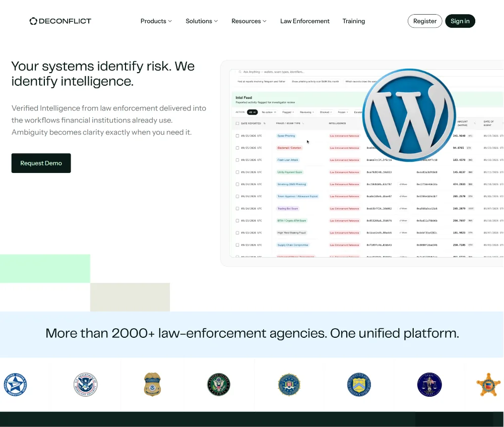
Task: Open the Law Enforcement nav item
Action: coord(305,21)
